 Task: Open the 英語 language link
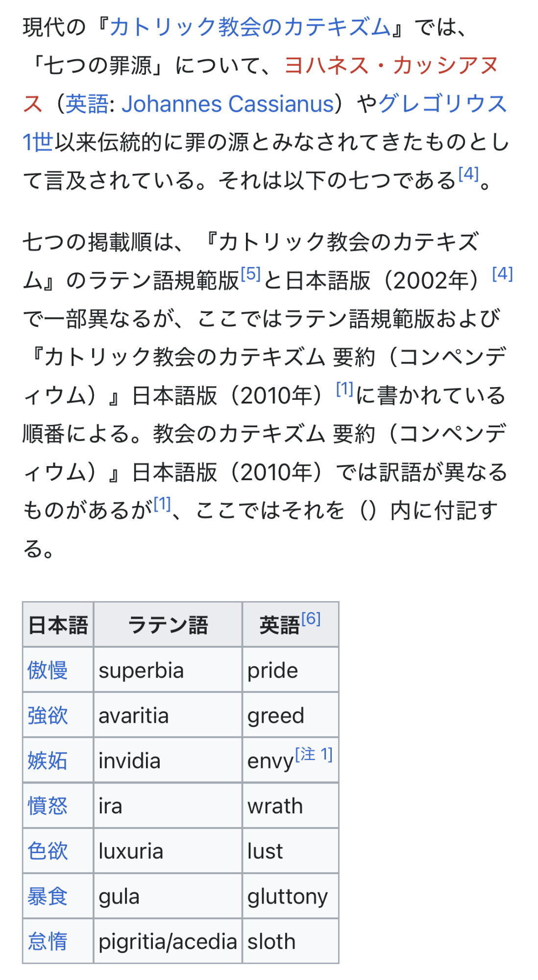point(87,104)
